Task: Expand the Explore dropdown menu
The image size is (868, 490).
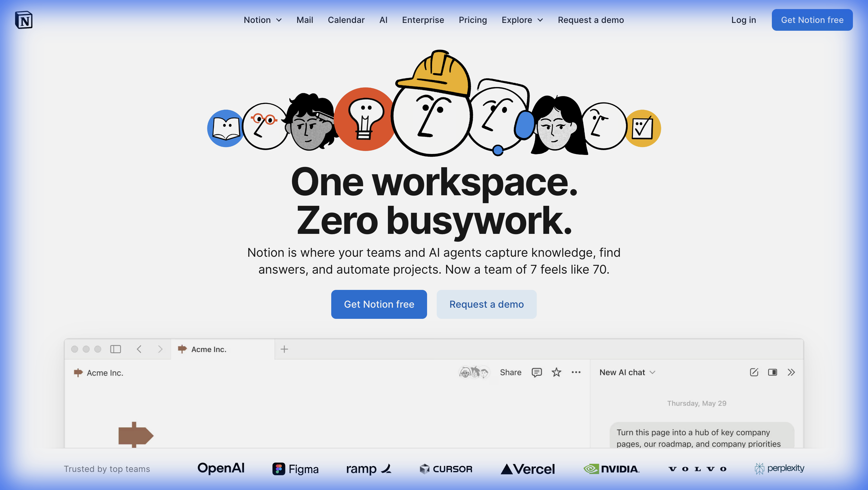Action: coord(522,20)
